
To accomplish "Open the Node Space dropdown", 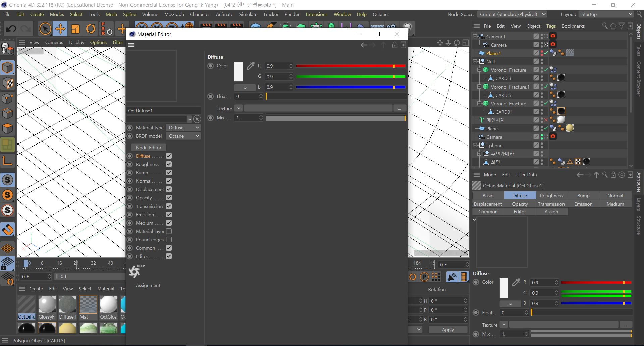I will pos(512,14).
